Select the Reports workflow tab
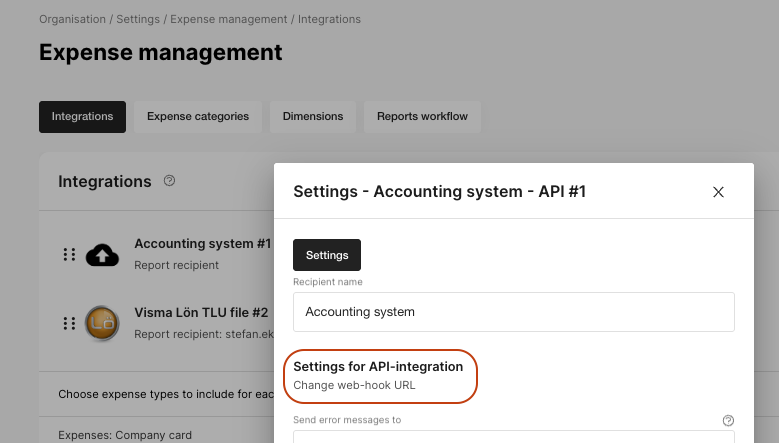The height and width of the screenshot is (443, 779). tap(422, 117)
